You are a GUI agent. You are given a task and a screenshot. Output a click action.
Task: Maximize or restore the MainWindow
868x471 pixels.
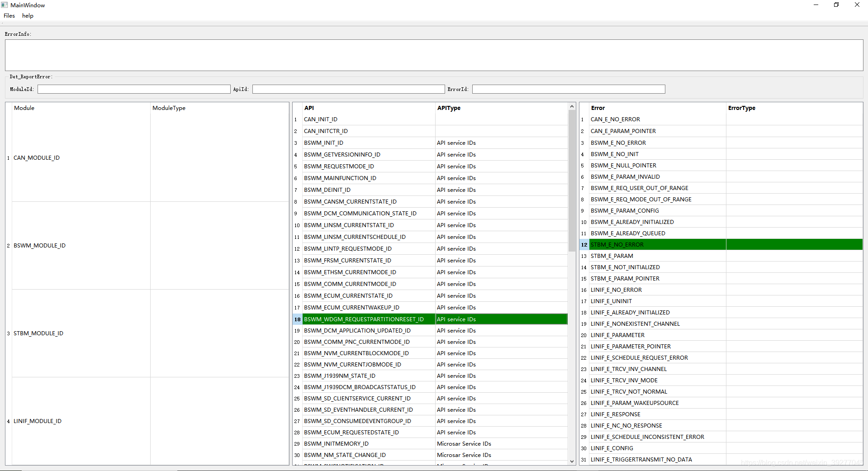point(836,5)
